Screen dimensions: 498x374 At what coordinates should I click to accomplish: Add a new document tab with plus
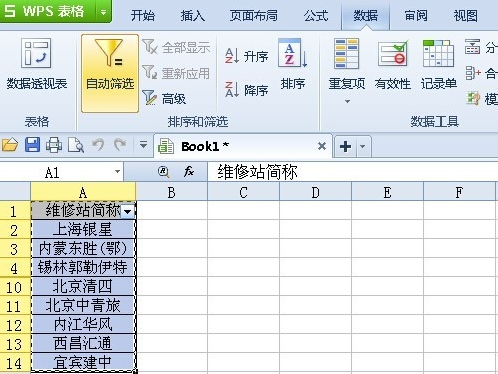click(345, 146)
